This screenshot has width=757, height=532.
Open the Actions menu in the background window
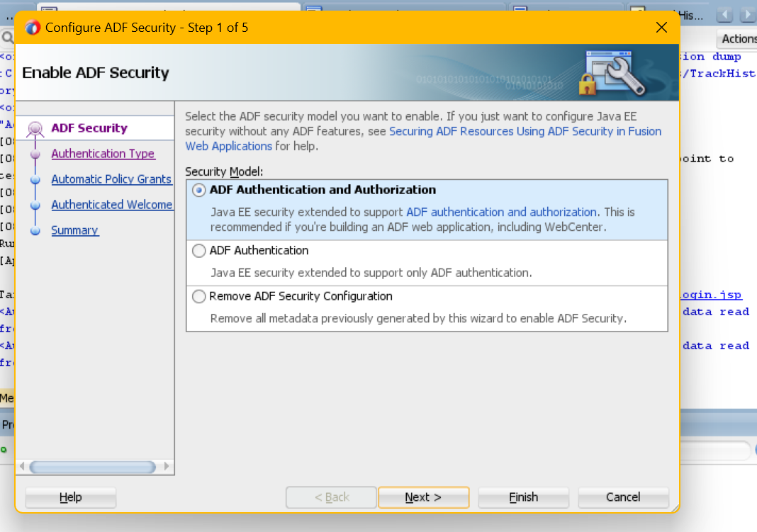pos(737,38)
